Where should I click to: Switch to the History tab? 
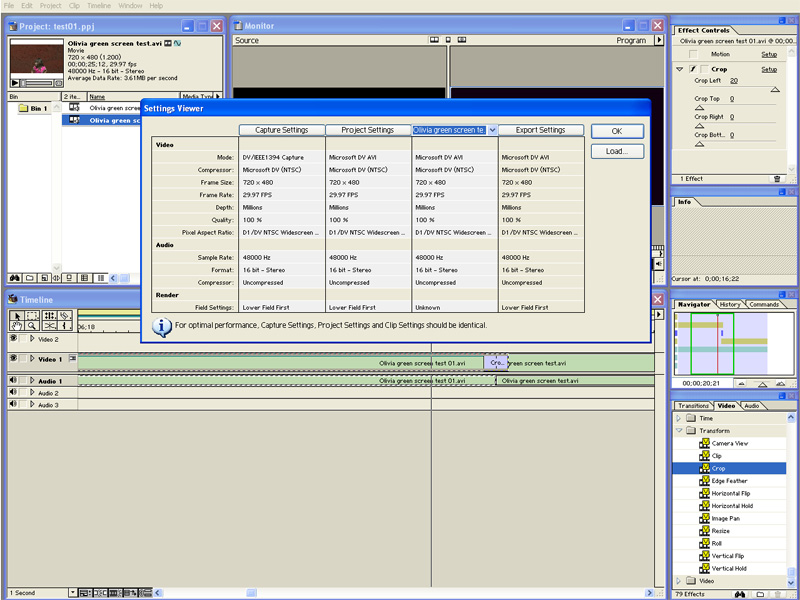click(x=730, y=305)
